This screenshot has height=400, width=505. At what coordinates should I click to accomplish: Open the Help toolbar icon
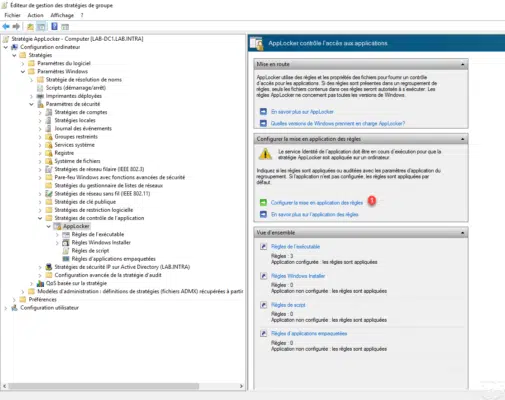(x=54, y=26)
